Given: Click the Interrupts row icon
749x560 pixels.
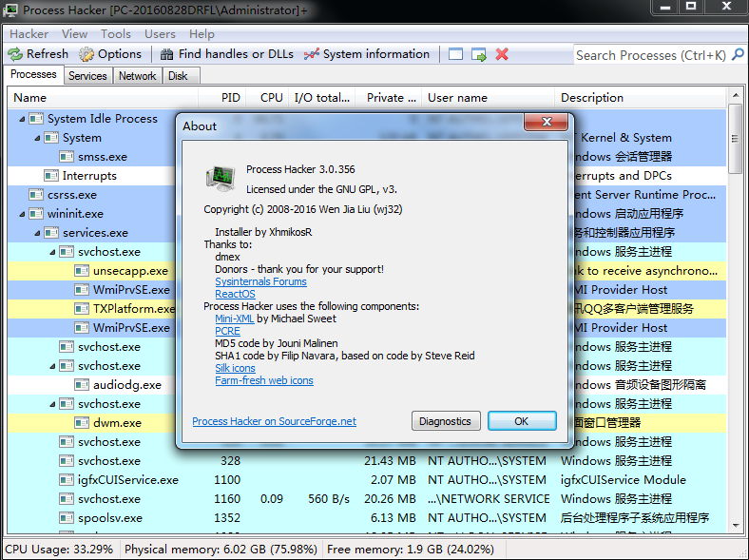Looking at the screenshot, I should coord(51,176).
